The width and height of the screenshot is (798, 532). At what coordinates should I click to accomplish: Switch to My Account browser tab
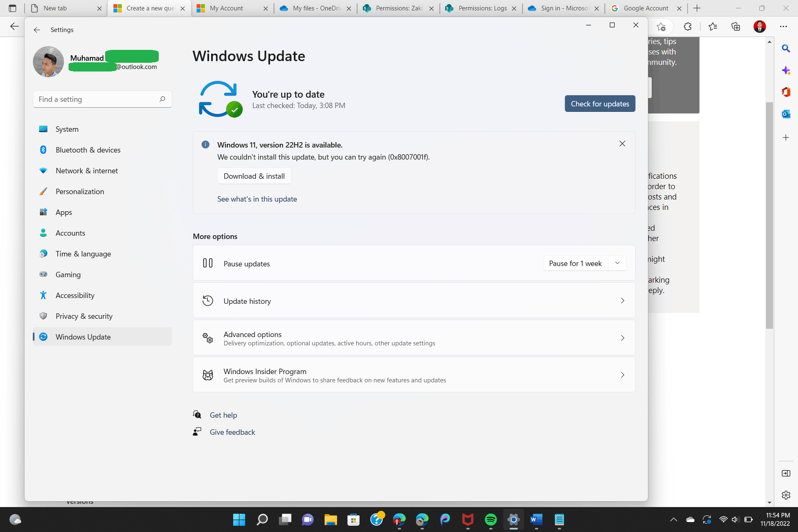[233, 8]
